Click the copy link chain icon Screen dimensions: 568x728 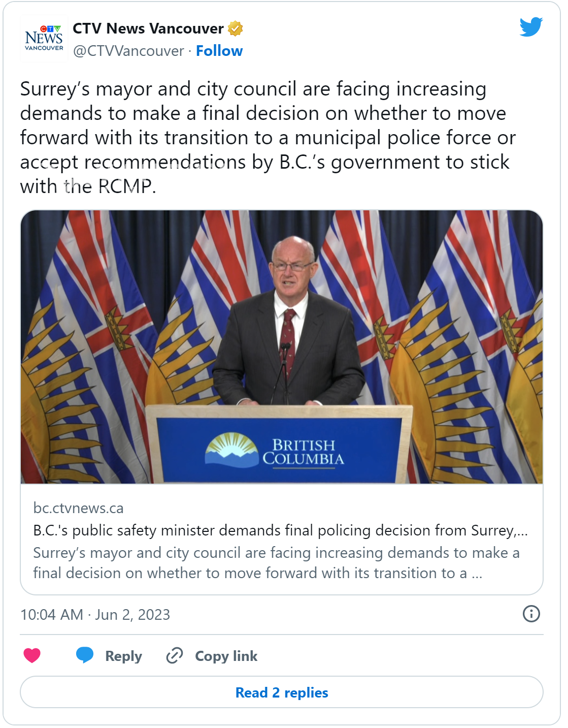pos(175,655)
